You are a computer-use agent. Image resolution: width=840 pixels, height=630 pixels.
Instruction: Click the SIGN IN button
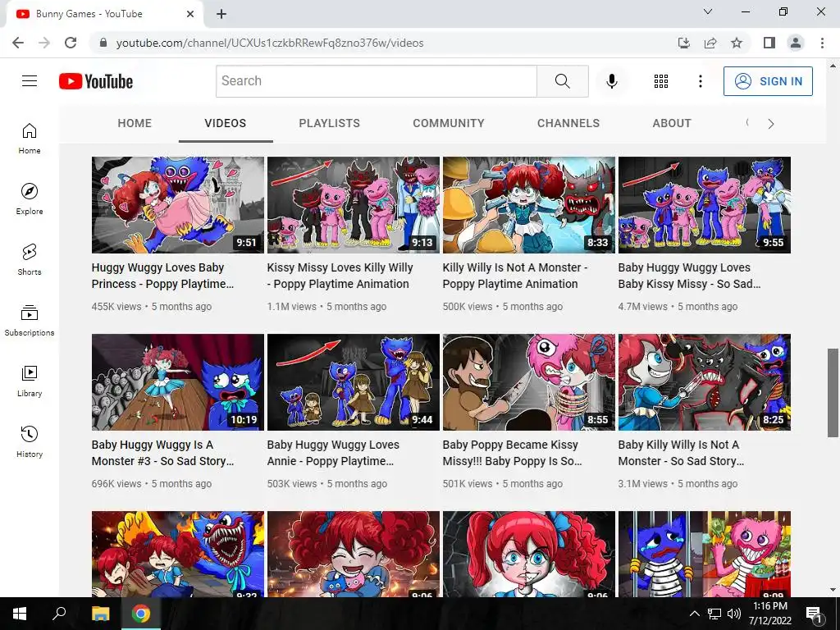pyautogui.click(x=768, y=81)
